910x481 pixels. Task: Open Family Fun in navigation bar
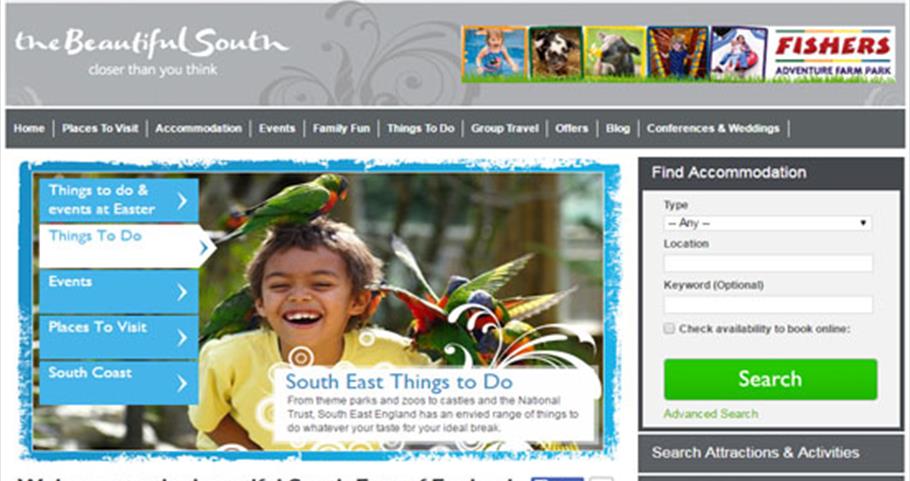tap(341, 128)
